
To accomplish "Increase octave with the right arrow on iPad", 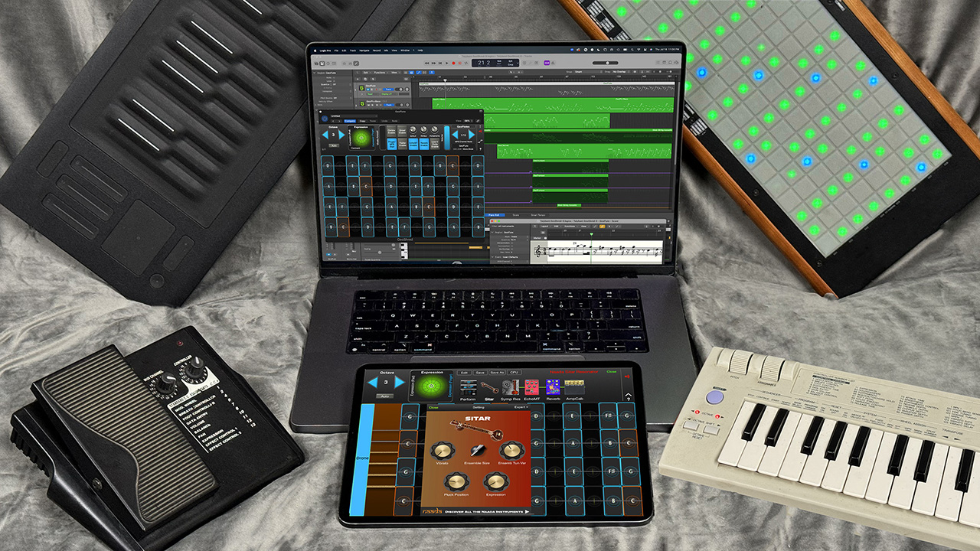I will tap(400, 381).
